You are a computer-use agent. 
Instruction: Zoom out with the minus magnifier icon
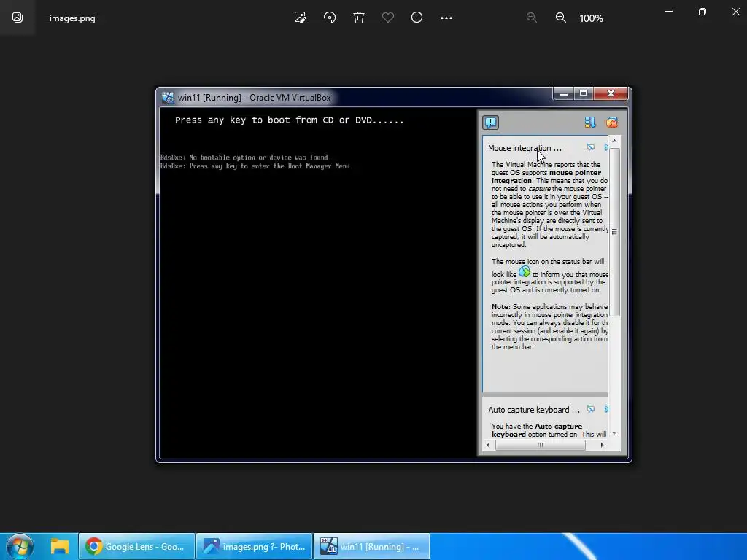(x=532, y=18)
